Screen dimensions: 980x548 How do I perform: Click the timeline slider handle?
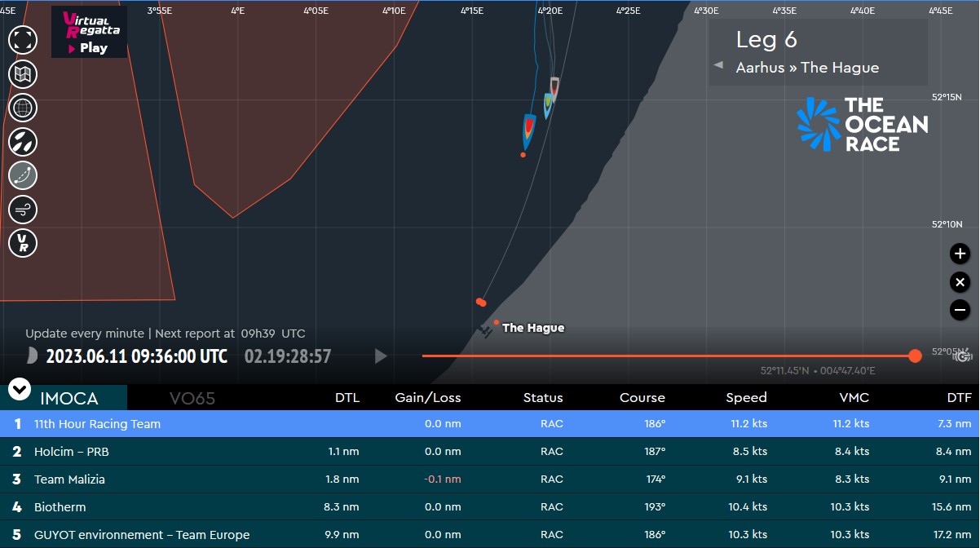[915, 356]
